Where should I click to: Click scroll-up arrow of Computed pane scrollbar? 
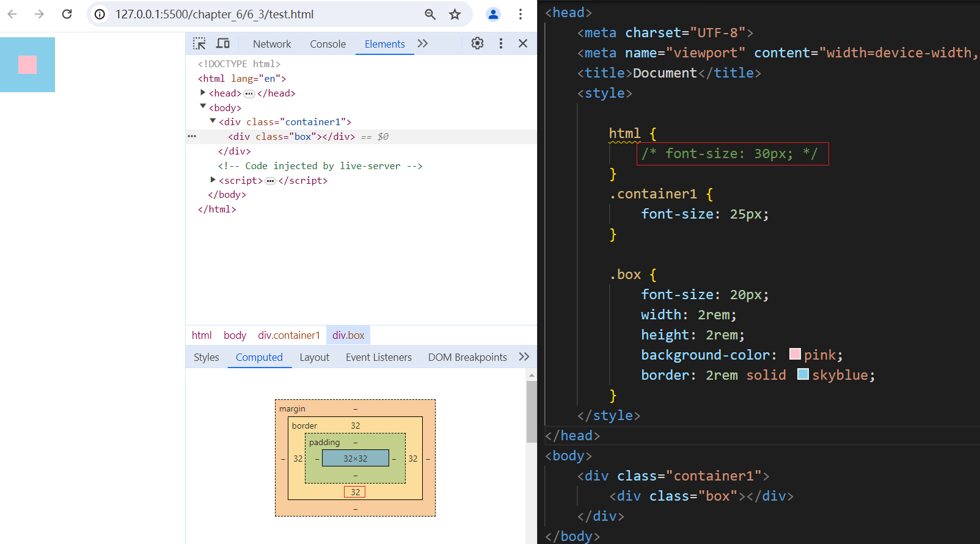pyautogui.click(x=532, y=375)
